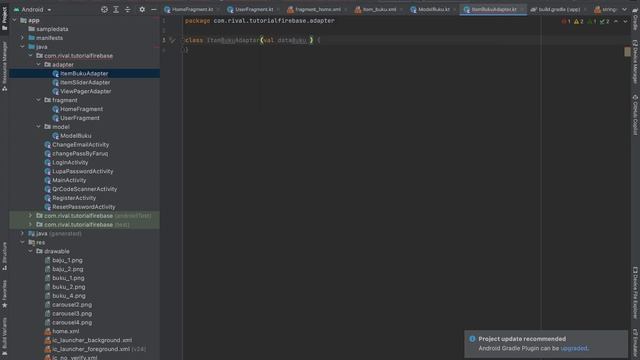Screen dimensions: 640x360
Task: Click the Expand All icon in Project panel
Action: (x=116, y=9)
